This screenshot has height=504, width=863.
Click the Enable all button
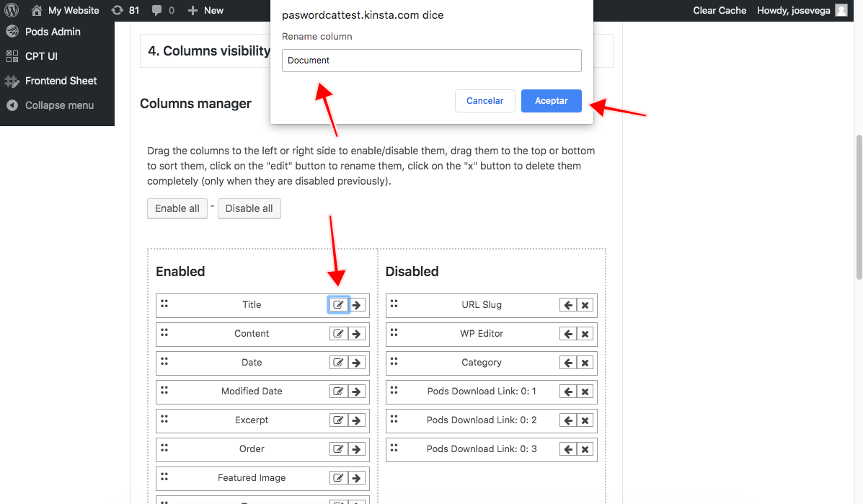177,208
